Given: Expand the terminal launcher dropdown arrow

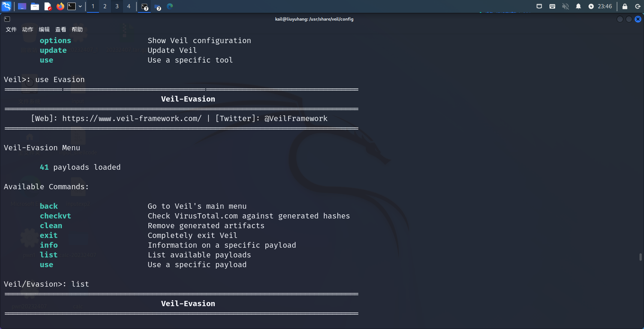Looking at the screenshot, I should coord(80,6).
